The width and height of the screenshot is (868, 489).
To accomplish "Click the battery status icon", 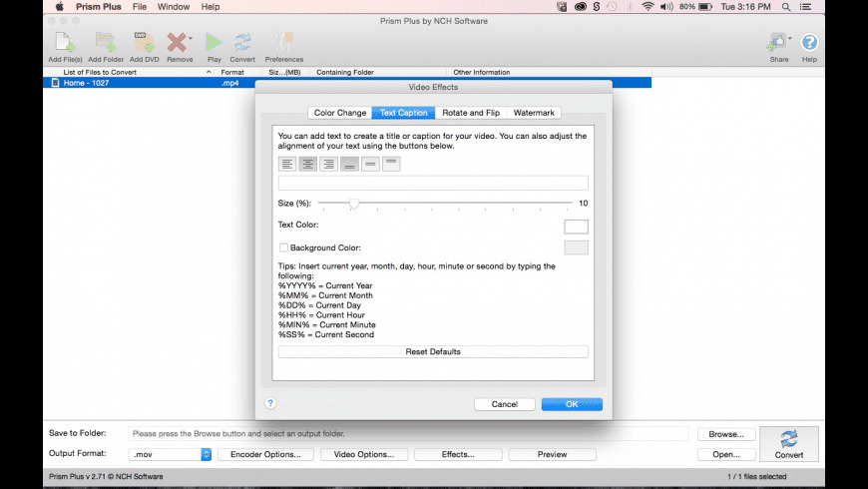I will tap(705, 7).
